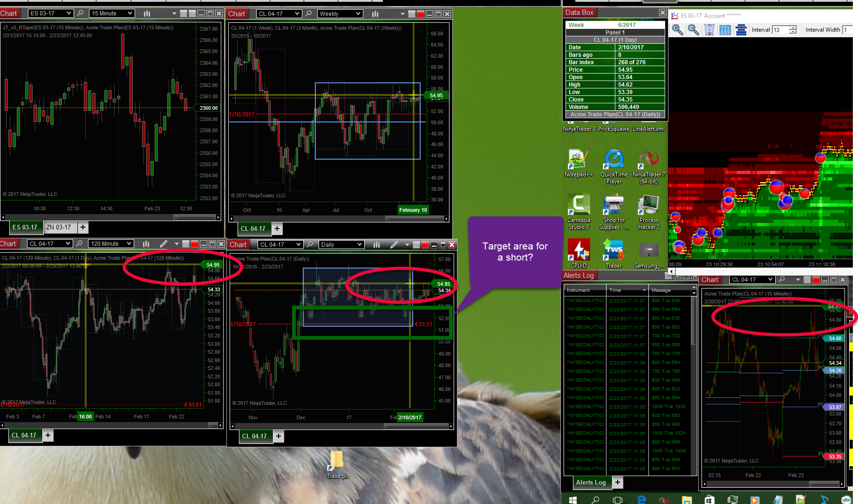
Task: Toggle the grey link button in the bottom-right CL chart
Action: [x=807, y=280]
